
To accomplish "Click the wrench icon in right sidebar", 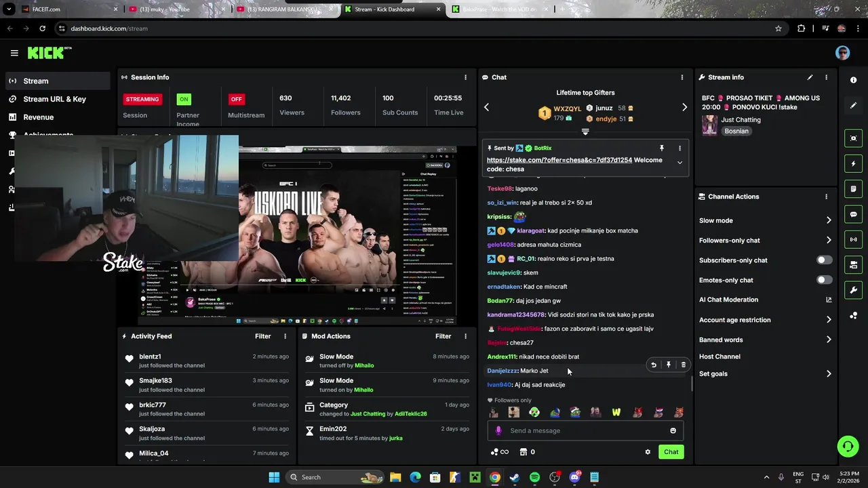I will 853,290.
